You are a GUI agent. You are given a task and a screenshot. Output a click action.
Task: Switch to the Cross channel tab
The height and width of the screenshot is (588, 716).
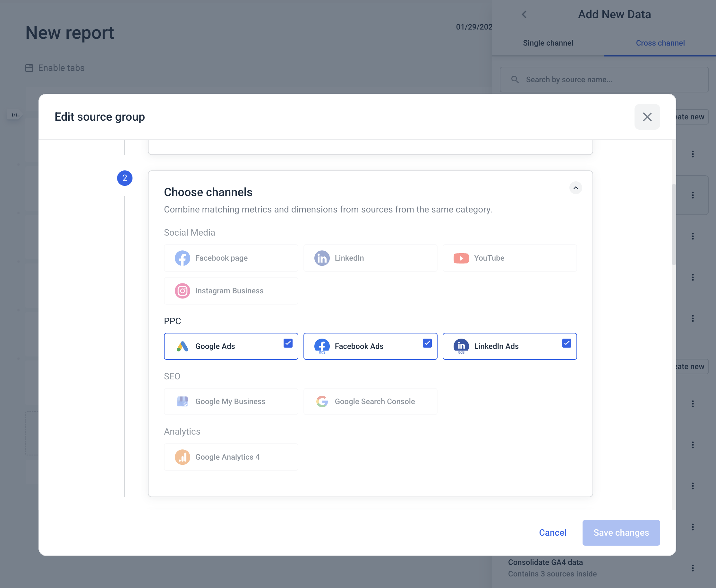(x=660, y=43)
